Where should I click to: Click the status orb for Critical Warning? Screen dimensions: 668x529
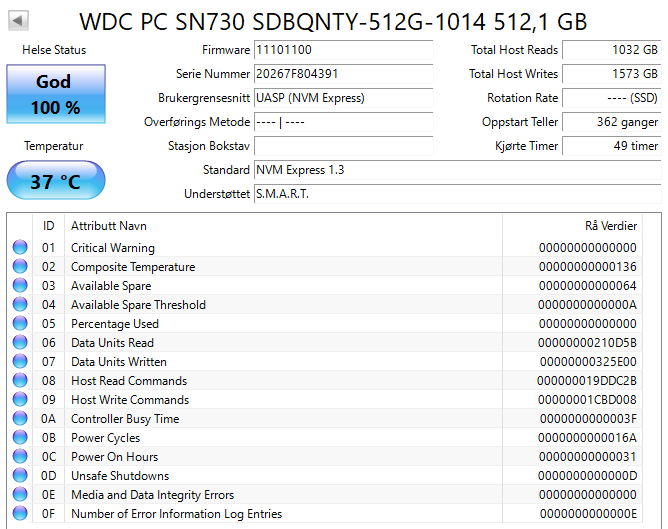click(20, 248)
